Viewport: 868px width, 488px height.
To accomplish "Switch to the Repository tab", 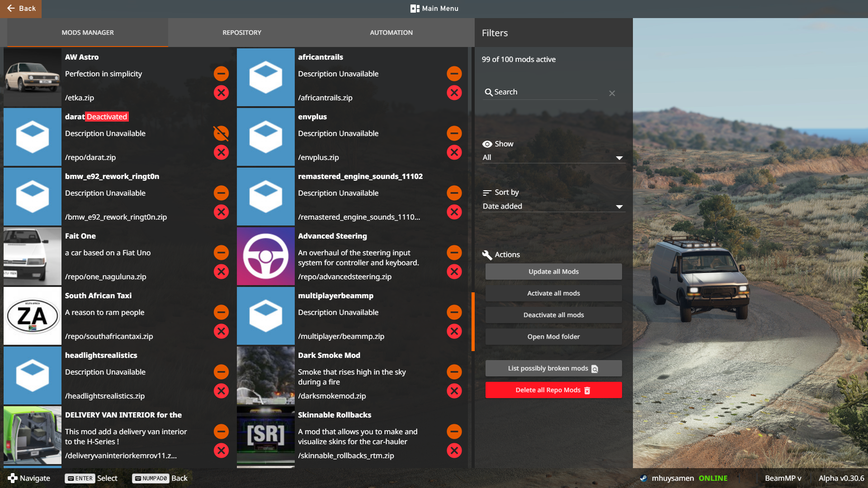I will [242, 33].
